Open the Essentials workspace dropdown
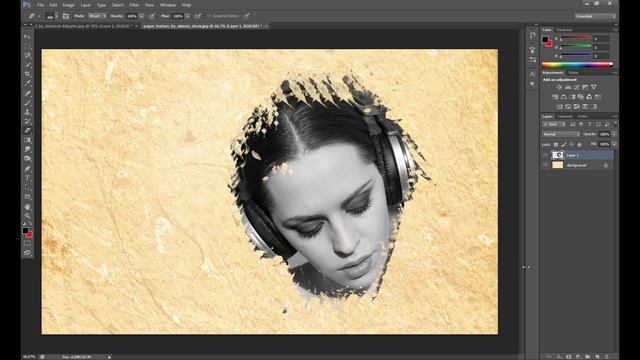 click(595, 16)
